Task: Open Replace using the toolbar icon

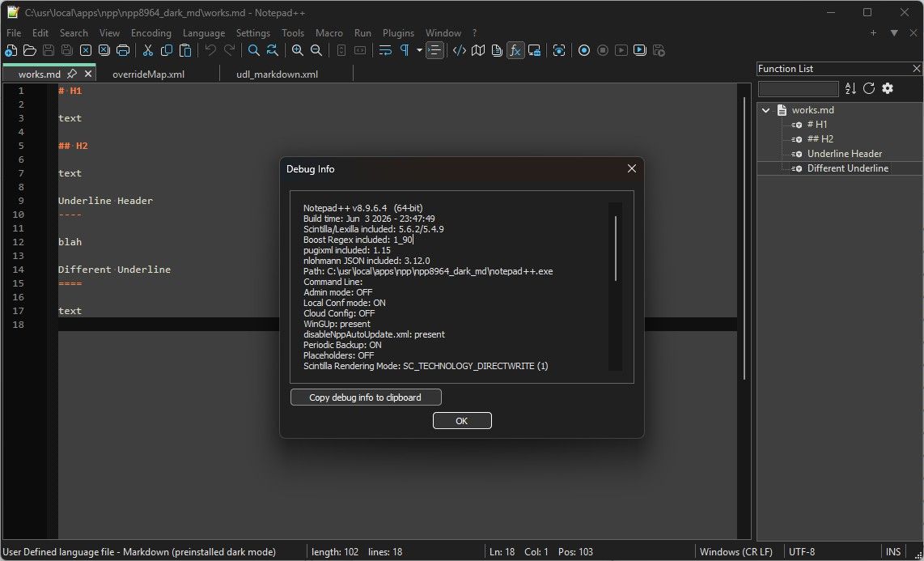Action: tap(272, 51)
